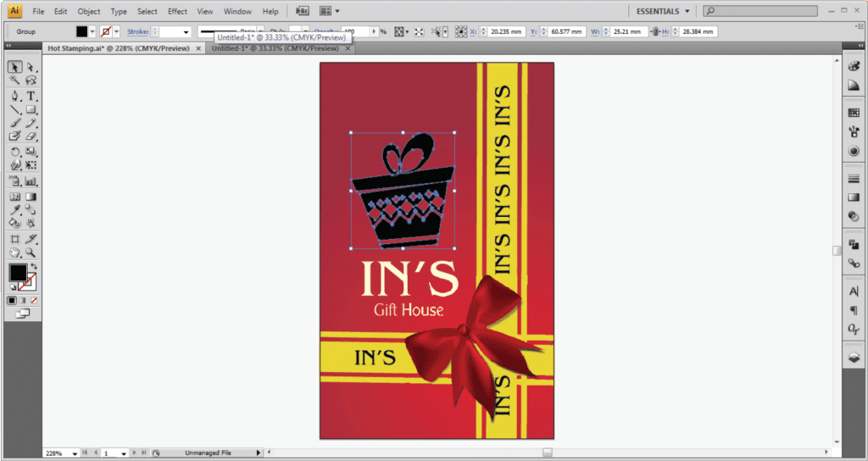The height and width of the screenshot is (461, 868).
Task: Toggle constrain width and height proportions link
Action: point(656,31)
